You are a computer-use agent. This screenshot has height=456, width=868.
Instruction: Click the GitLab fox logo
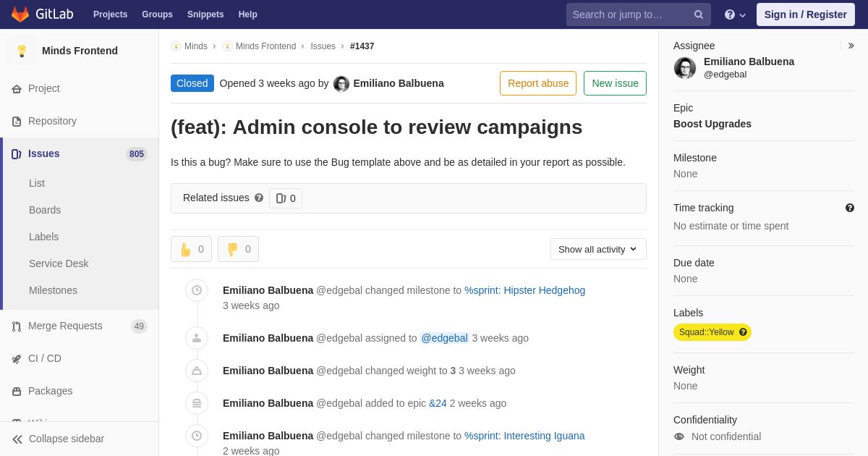coord(20,14)
